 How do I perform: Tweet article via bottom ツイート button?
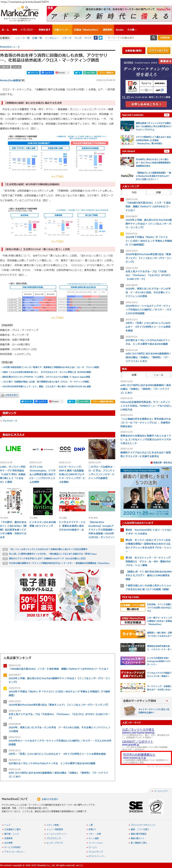[27, 401]
